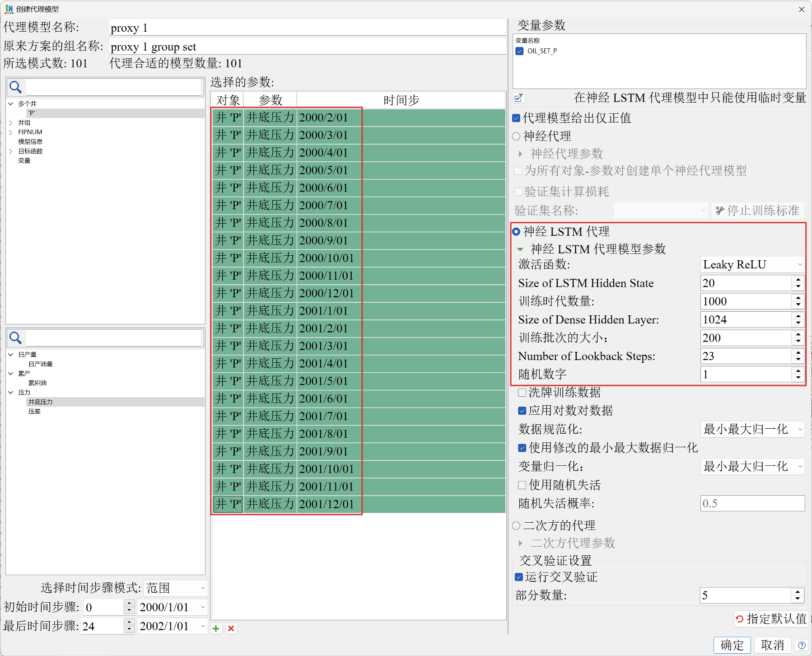Click the 原来方案的组名称 input field
This screenshot has width=812, height=656.
pos(308,47)
